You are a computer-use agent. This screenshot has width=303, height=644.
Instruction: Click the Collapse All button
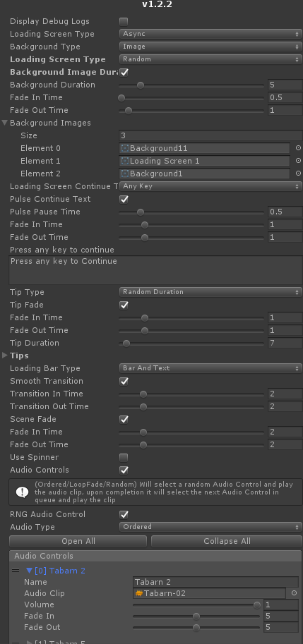pyautogui.click(x=227, y=541)
